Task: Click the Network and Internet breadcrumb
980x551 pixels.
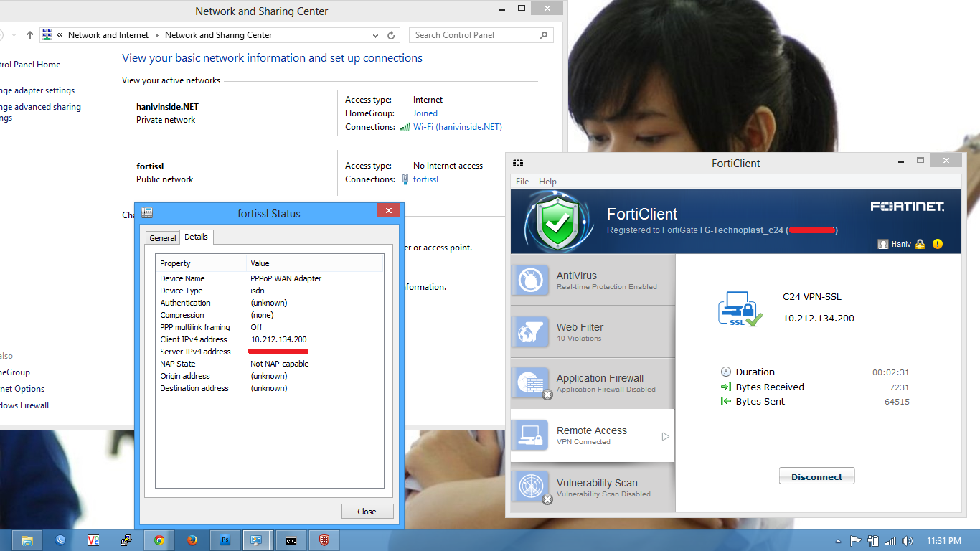Action: (108, 35)
